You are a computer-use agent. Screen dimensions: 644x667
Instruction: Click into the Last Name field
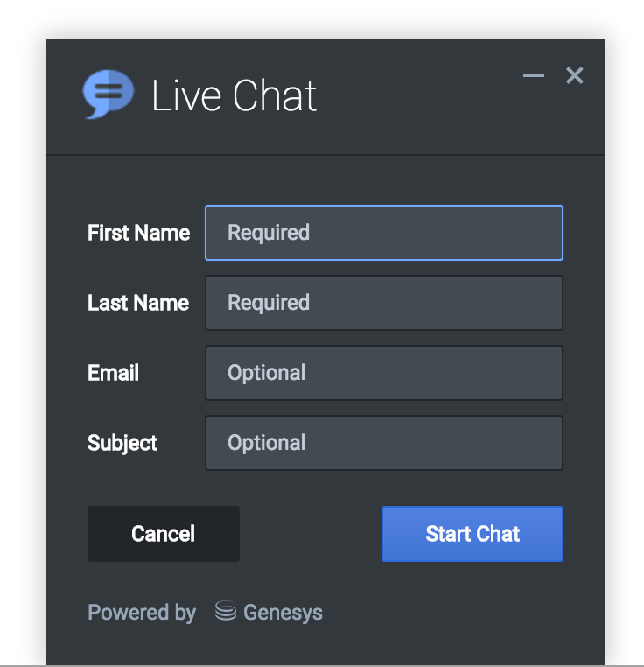click(383, 303)
